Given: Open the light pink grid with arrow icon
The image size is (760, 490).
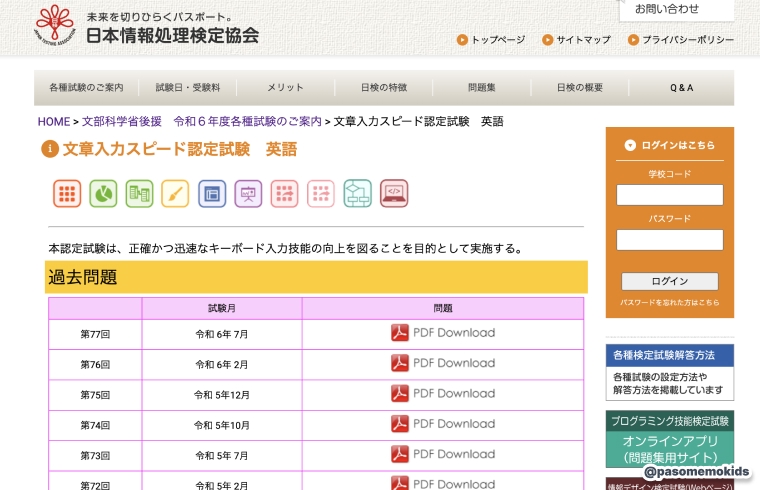Looking at the screenshot, I should [321, 193].
